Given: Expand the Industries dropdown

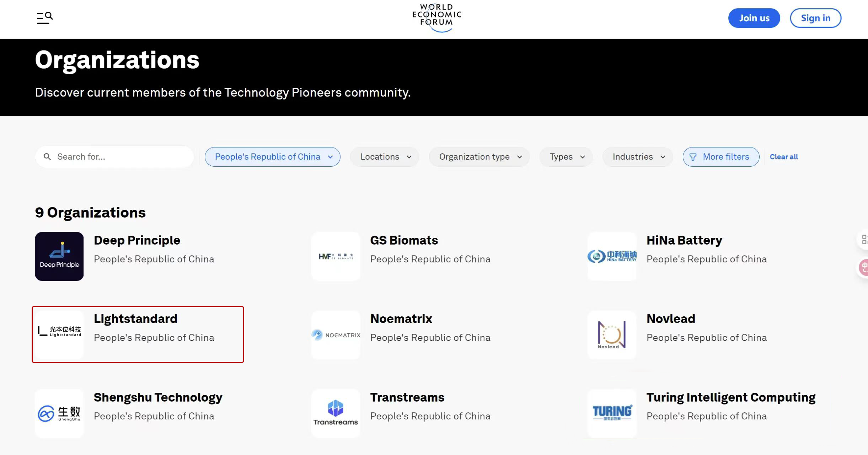Looking at the screenshot, I should pos(638,157).
